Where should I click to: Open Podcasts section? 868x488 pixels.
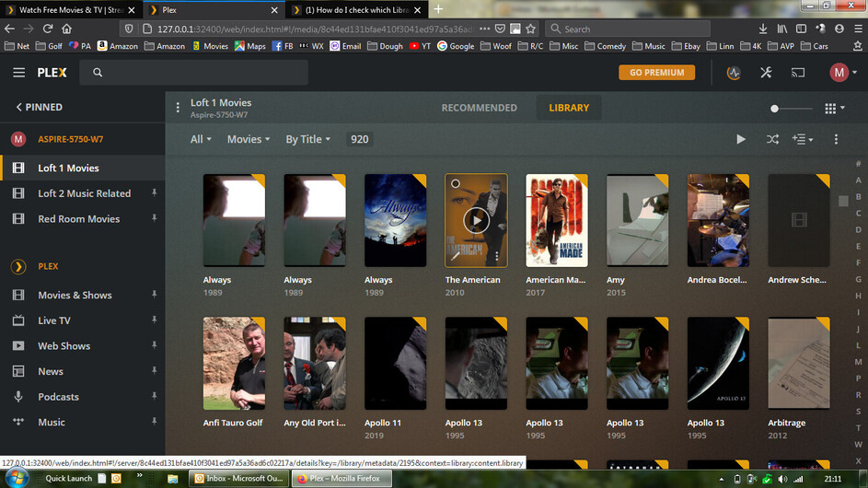[58, 397]
